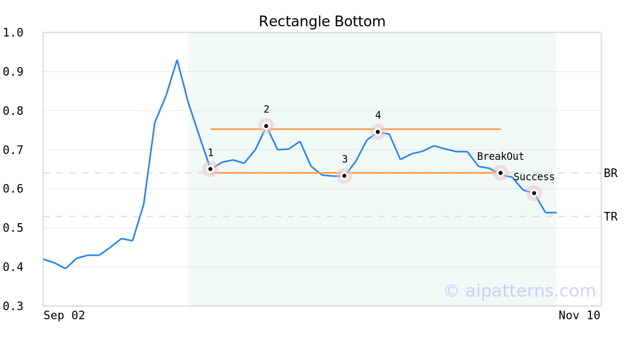This screenshot has width=644, height=338.
Task: Click the Nov 10 end date label
Action: coord(579,315)
